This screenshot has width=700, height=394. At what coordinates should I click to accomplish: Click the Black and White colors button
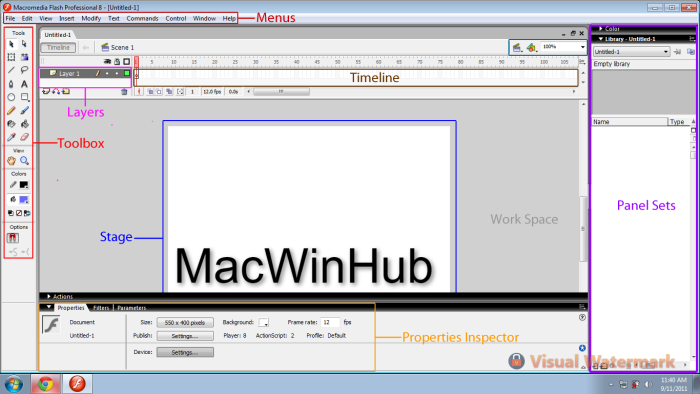click(x=11, y=213)
